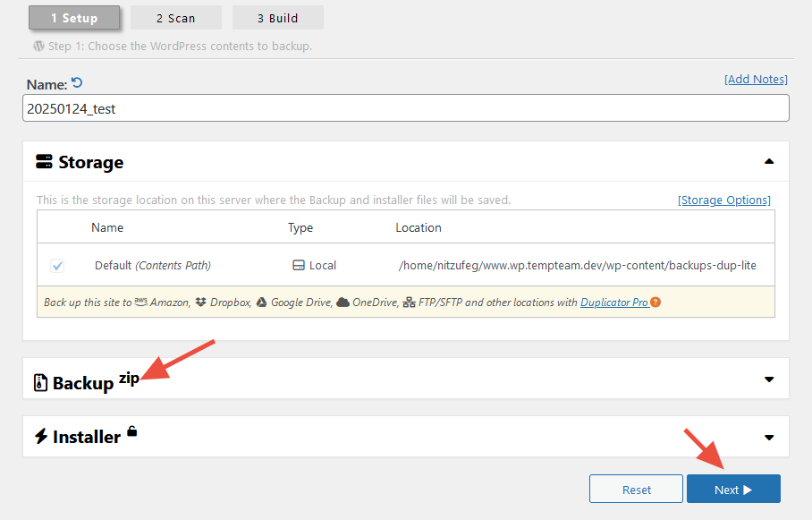Select the 1 Setup step tab
This screenshot has width=812, height=520.
(74, 18)
